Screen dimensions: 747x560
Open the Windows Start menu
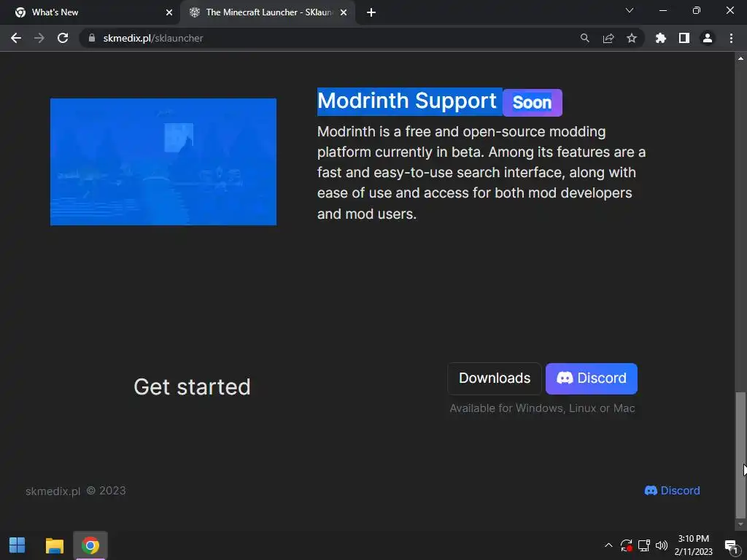[x=18, y=545]
